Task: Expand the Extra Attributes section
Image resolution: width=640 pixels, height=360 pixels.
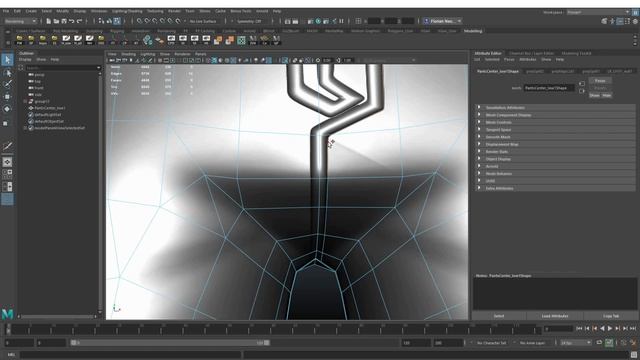Action: tap(556, 189)
